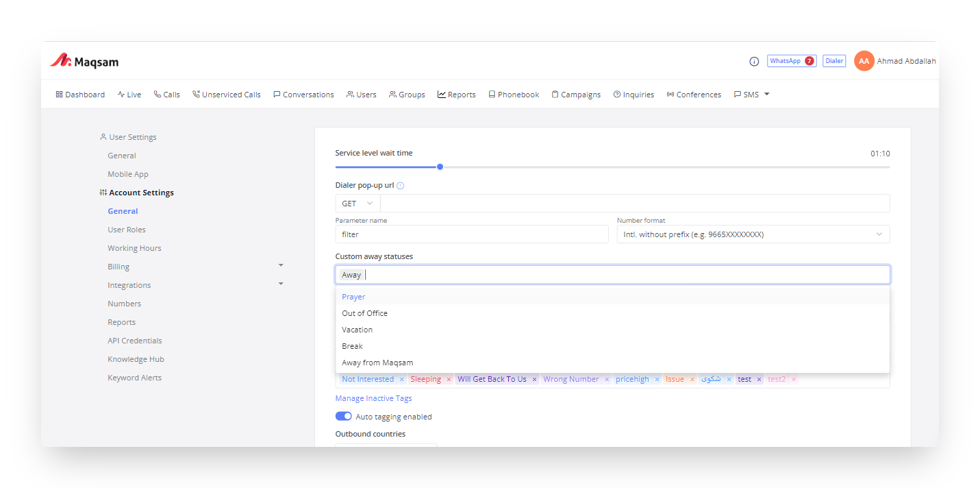The image size is (980, 488).
Task: Click the Service level wait time slider handle
Action: point(440,167)
